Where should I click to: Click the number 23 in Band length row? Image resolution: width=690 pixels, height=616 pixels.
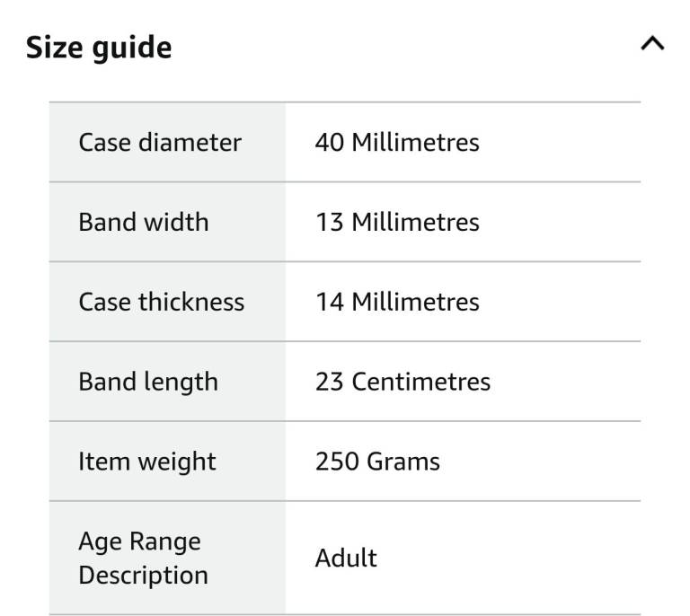point(329,382)
